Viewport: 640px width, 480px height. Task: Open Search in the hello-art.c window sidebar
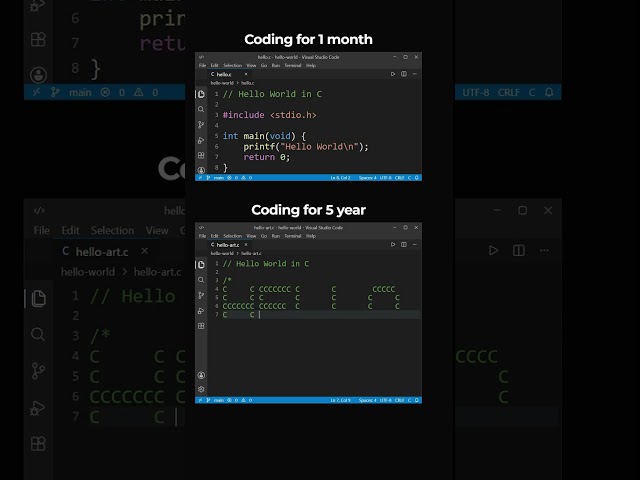pyautogui.click(x=201, y=280)
